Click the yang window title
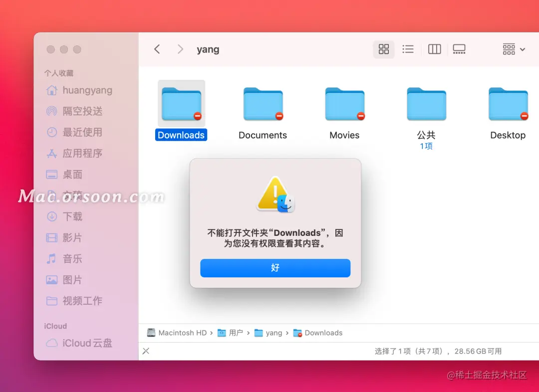This screenshot has height=392, width=539. tap(208, 49)
